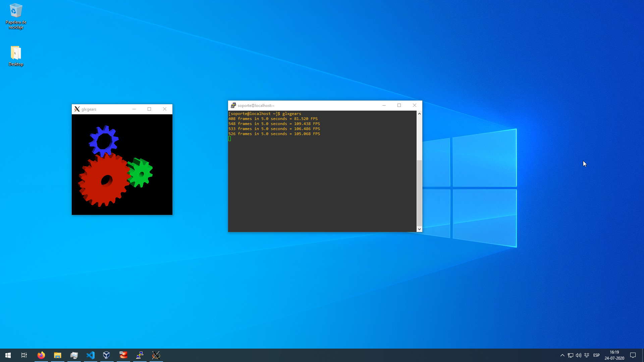
Task: Open File Explorer from the taskbar
Action: (x=58, y=355)
